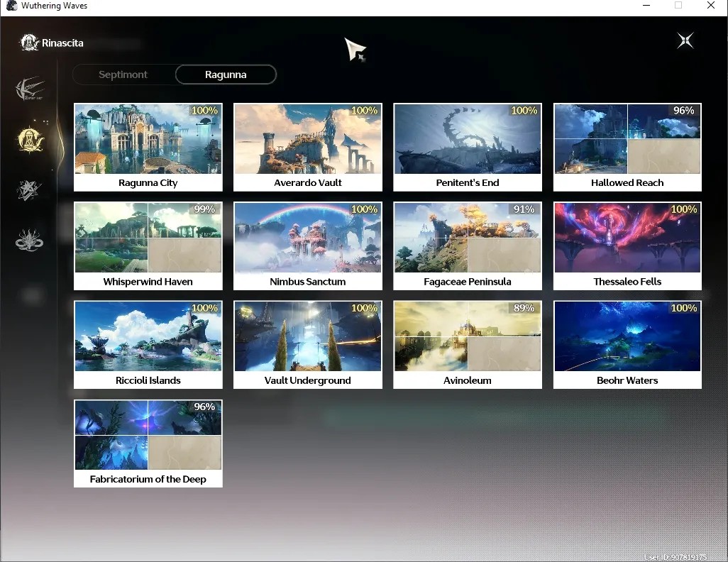Image resolution: width=728 pixels, height=562 pixels.
Task: Open the Fabricatorium of the Deep card
Action: point(148,443)
